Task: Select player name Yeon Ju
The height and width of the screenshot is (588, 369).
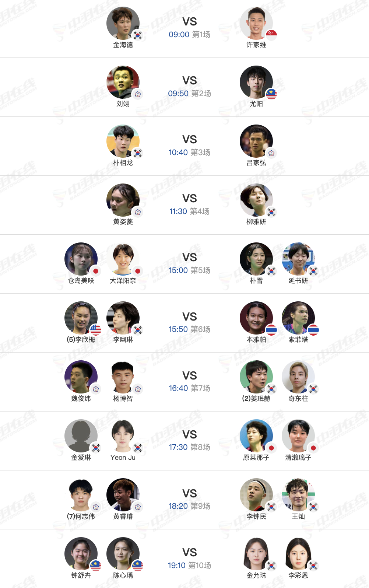Action: click(x=123, y=458)
